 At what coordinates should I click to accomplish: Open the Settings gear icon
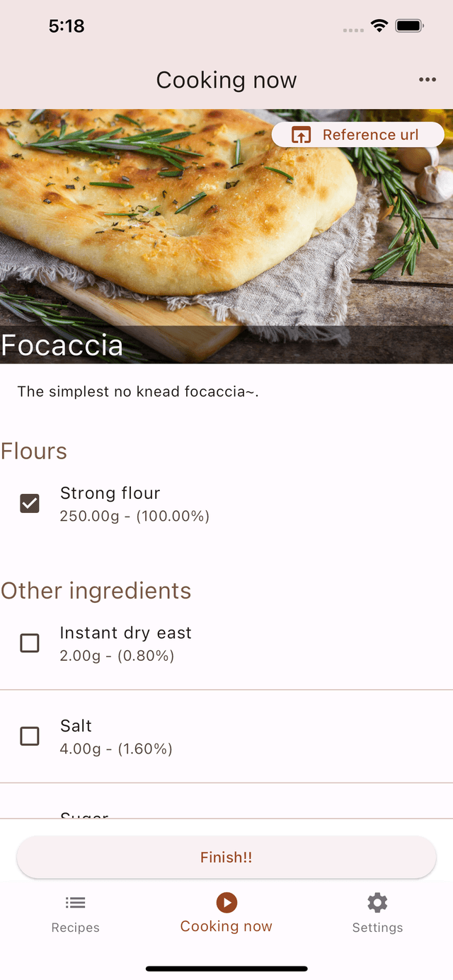pyautogui.click(x=377, y=902)
